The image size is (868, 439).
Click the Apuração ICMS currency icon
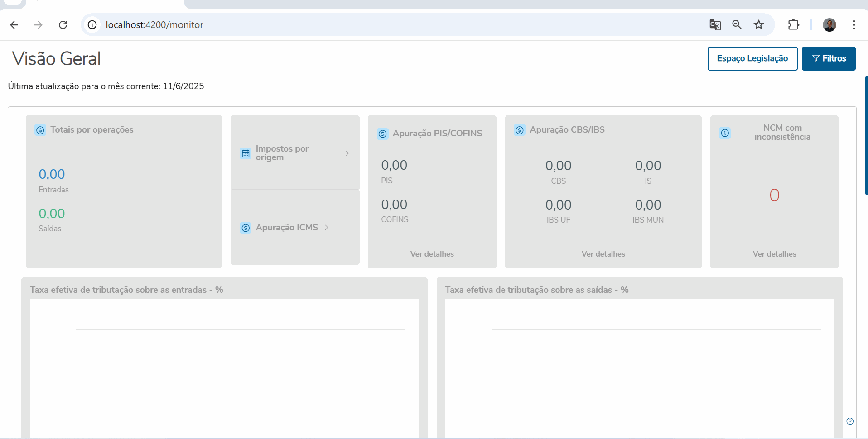(x=246, y=228)
